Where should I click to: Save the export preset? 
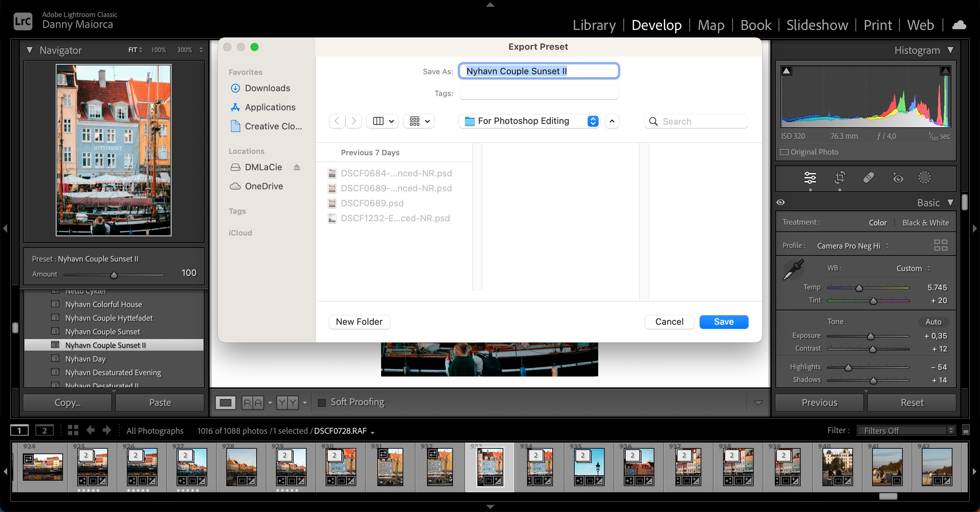(x=723, y=322)
